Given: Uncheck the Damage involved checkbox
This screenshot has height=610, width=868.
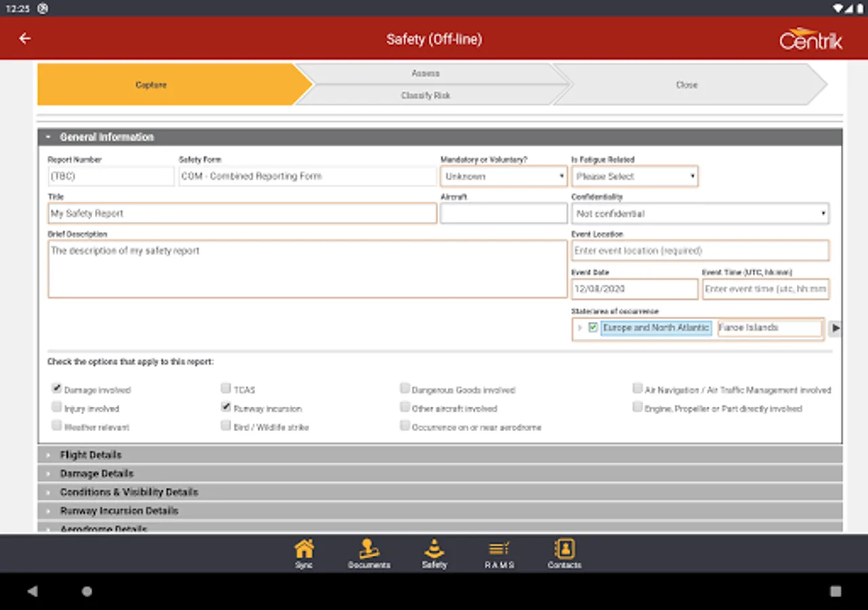Looking at the screenshot, I should tap(57, 389).
